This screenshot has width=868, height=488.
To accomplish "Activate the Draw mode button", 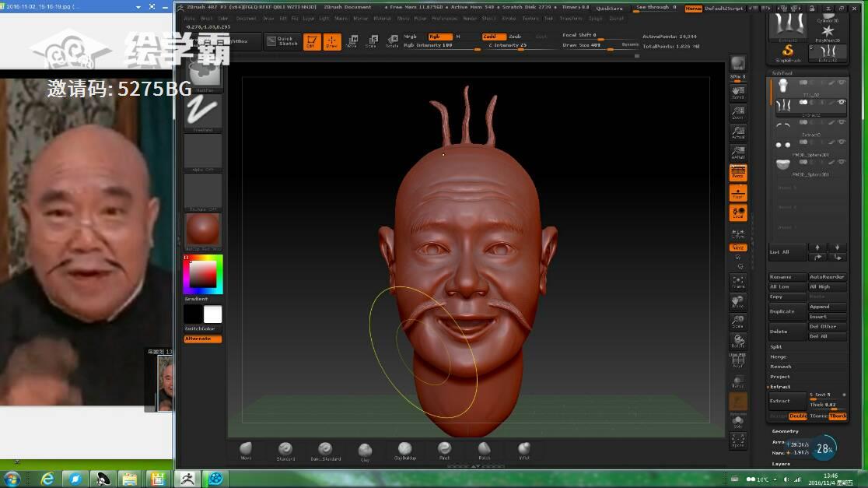I will pyautogui.click(x=332, y=42).
